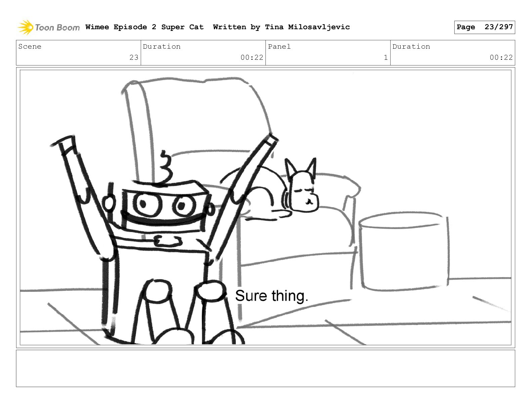Click the panel Duration value at far right
532x411 pixels.
501,57
